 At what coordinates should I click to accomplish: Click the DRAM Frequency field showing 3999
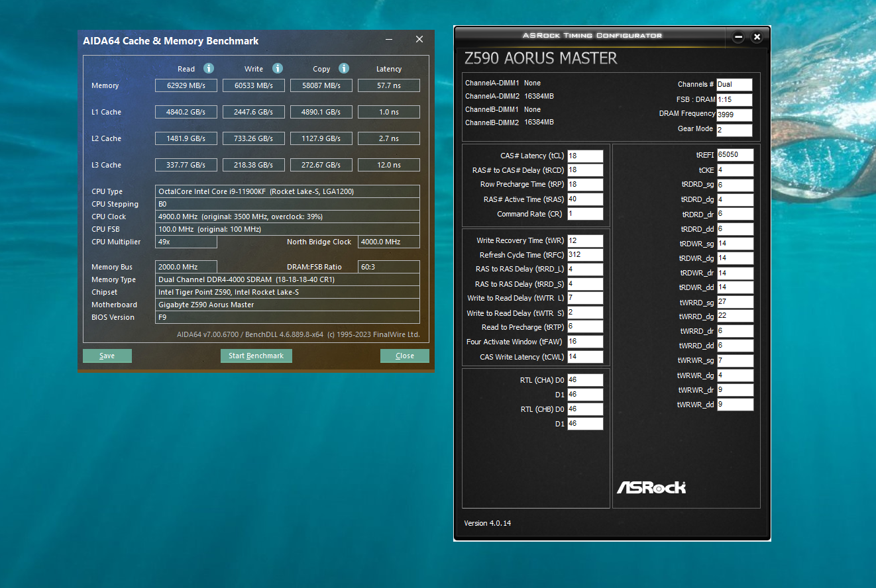pyautogui.click(x=734, y=115)
